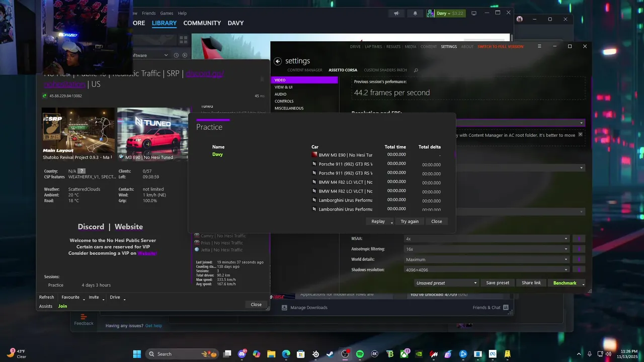Click Try again in the Practice dialog
Screen dimensions: 644x362
(410, 222)
